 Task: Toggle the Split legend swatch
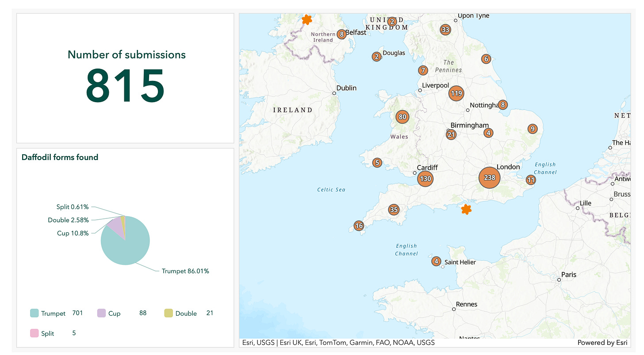pyautogui.click(x=34, y=333)
